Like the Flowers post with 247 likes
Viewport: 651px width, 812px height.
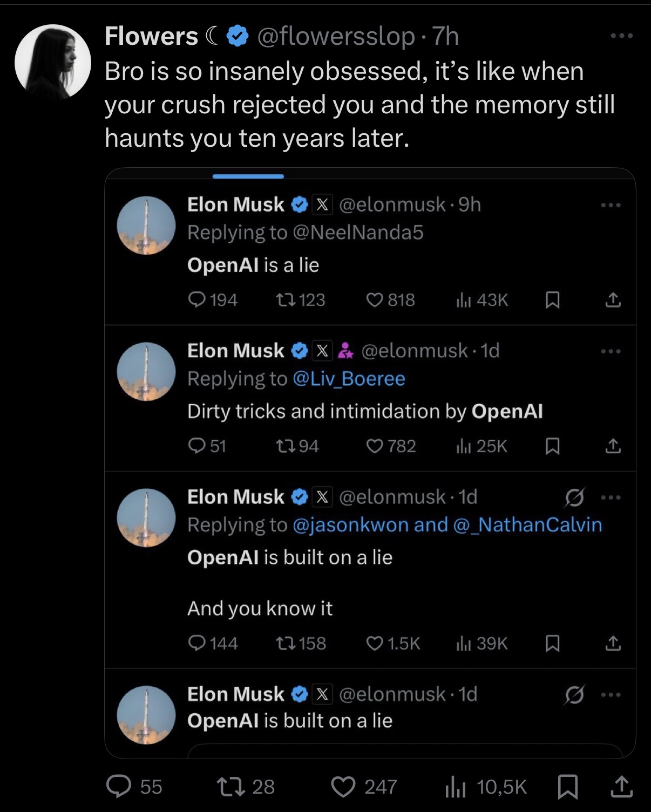point(343,787)
